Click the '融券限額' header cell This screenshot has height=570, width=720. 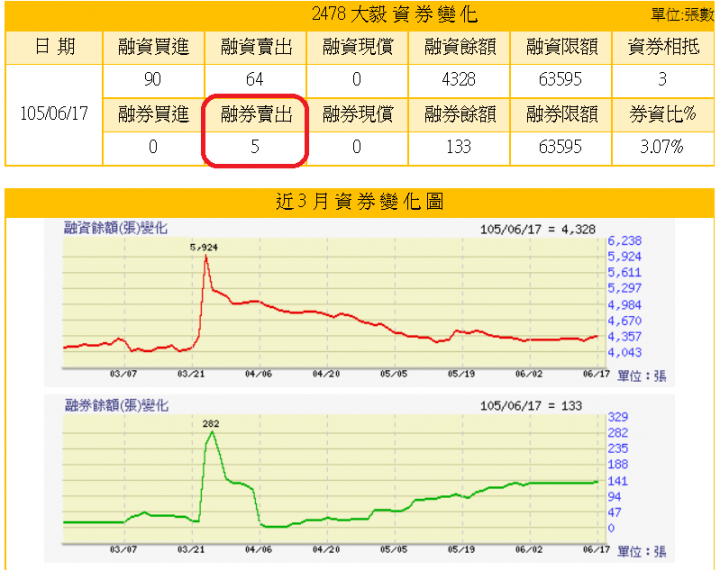pyautogui.click(x=561, y=114)
